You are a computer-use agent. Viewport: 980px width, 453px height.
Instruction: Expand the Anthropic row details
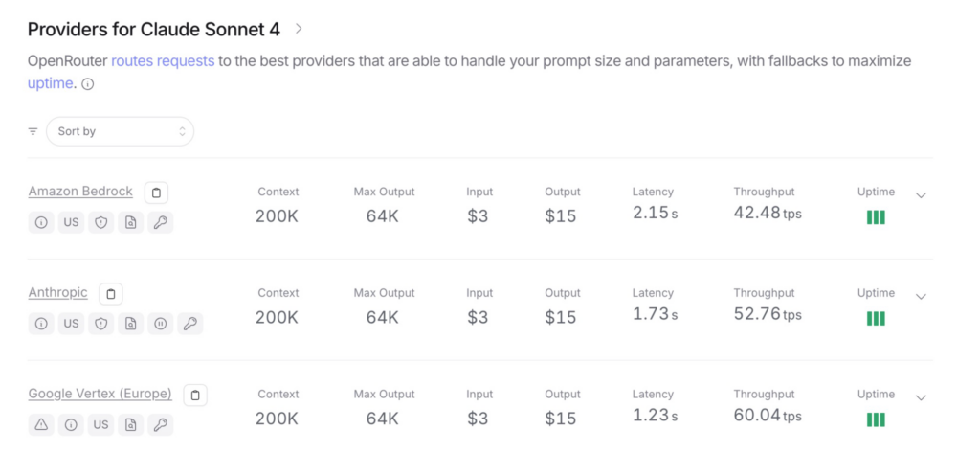click(921, 297)
